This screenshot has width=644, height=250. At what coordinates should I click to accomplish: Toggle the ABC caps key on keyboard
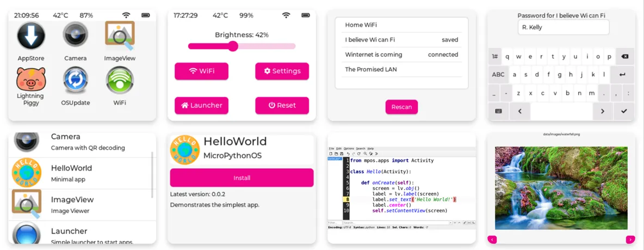click(x=498, y=75)
